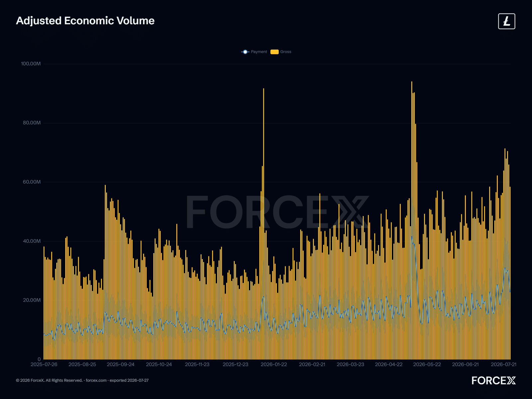Click the 2025-09-24 date label

pos(121,364)
